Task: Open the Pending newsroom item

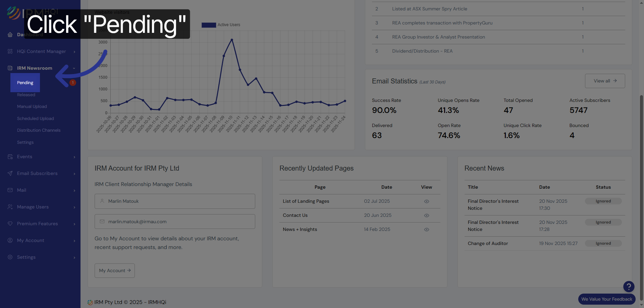Action: click(25, 83)
